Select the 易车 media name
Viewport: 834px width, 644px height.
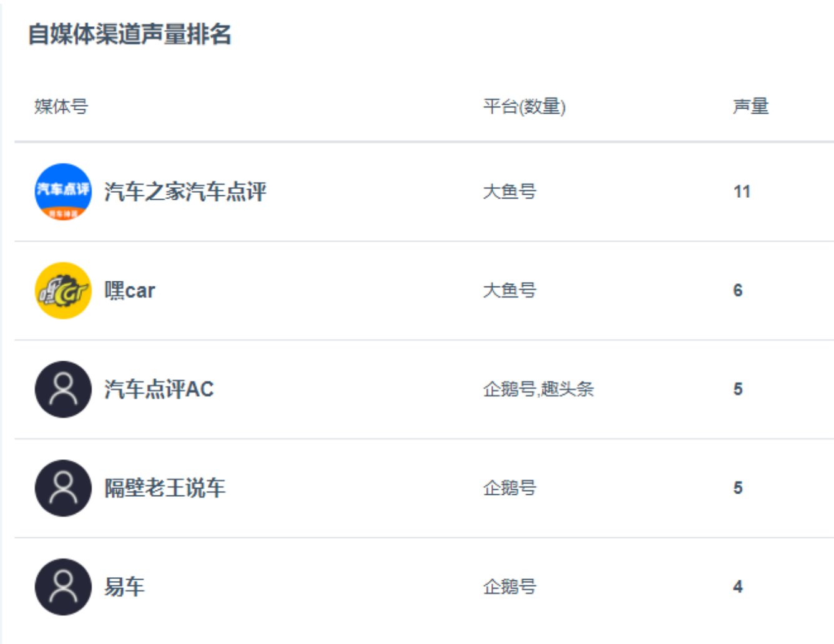(x=124, y=587)
